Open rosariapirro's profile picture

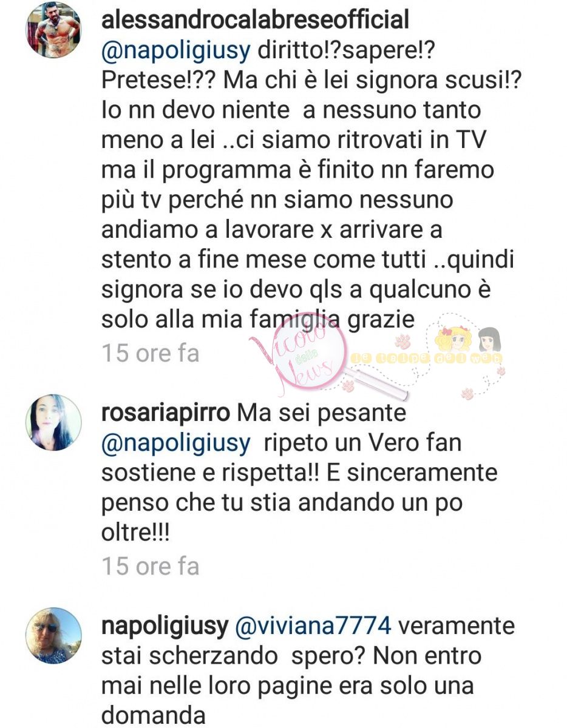pos(53,422)
